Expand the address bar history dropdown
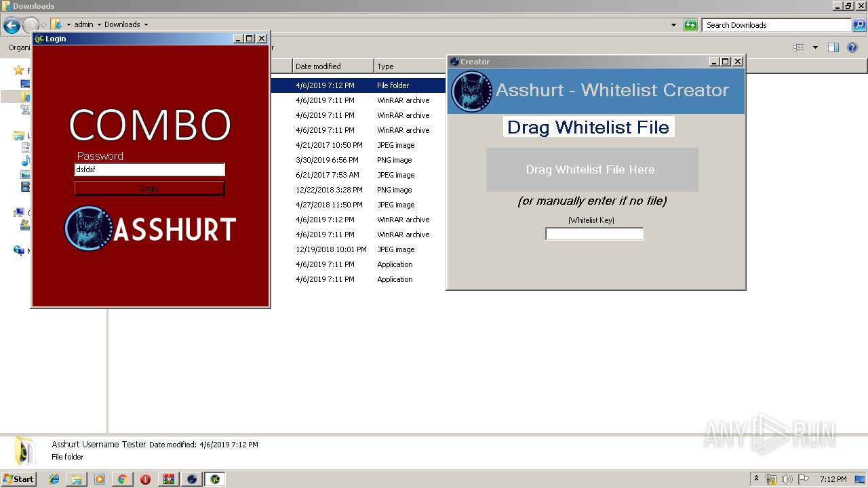Viewport: 868px width, 488px height. tap(673, 25)
